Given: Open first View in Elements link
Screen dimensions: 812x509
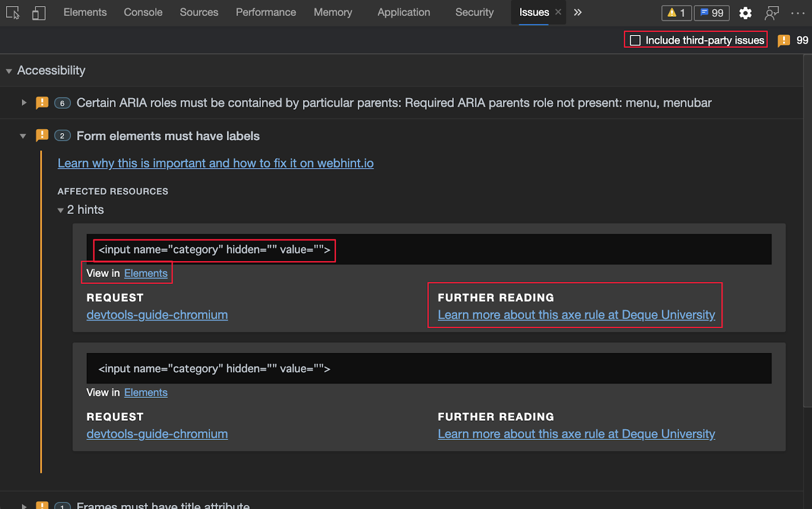Looking at the screenshot, I should [x=146, y=273].
